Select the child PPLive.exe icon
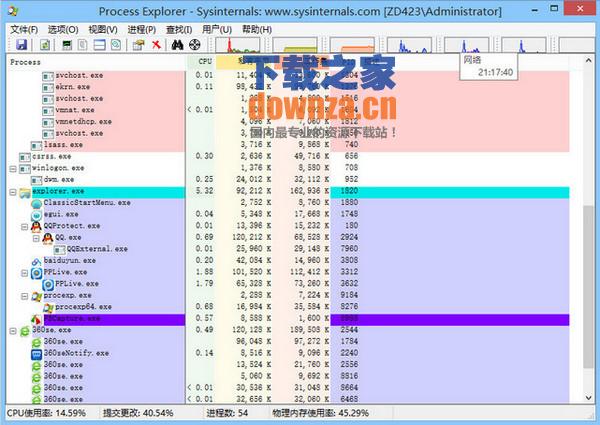 coord(48,285)
